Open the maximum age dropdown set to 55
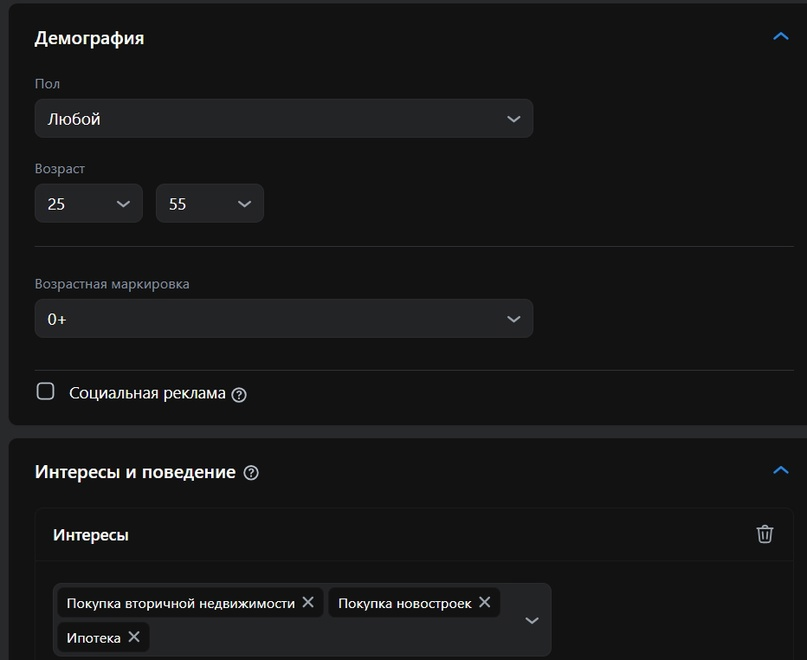This screenshot has height=660, width=807. (x=209, y=203)
